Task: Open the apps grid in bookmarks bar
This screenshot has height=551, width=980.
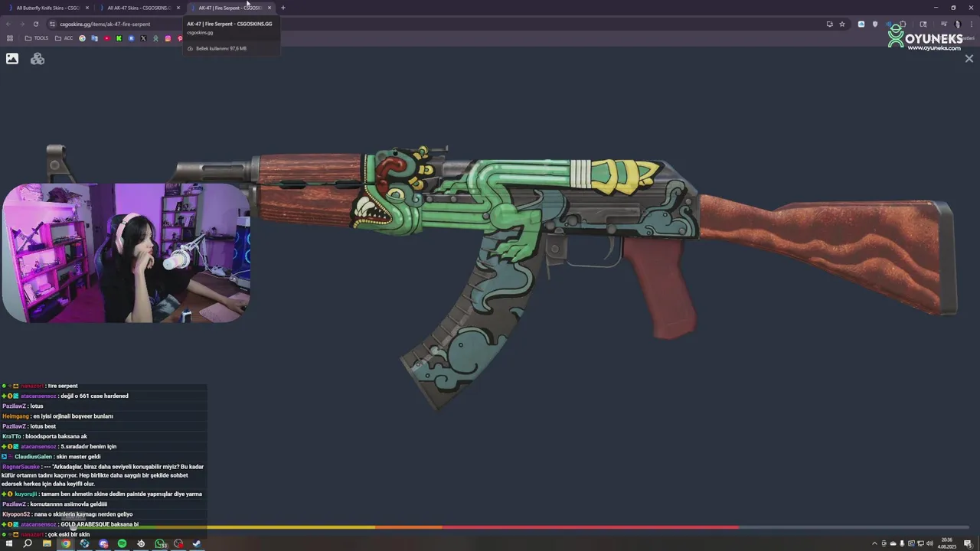Action: click(x=10, y=38)
